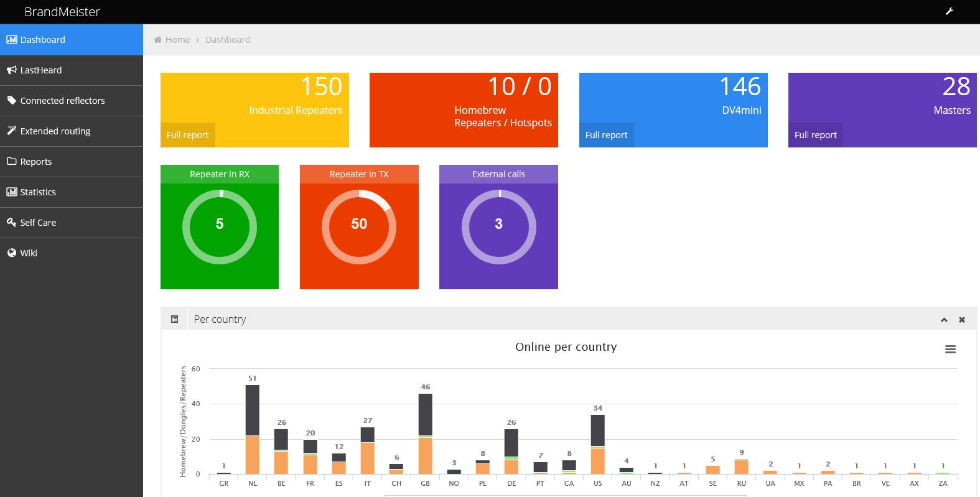Screen dimensions: 980x497
Task: Click the Homebrew/Dongles/Repeaters axis title
Action: pos(183,422)
